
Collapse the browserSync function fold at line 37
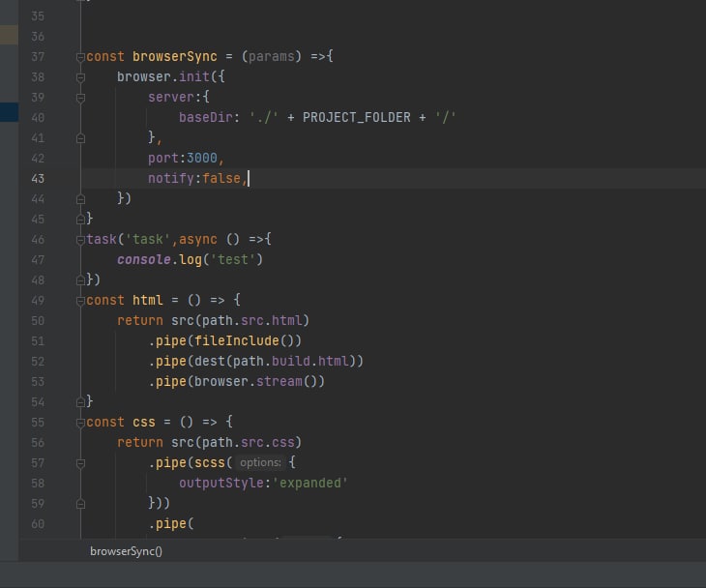80,57
